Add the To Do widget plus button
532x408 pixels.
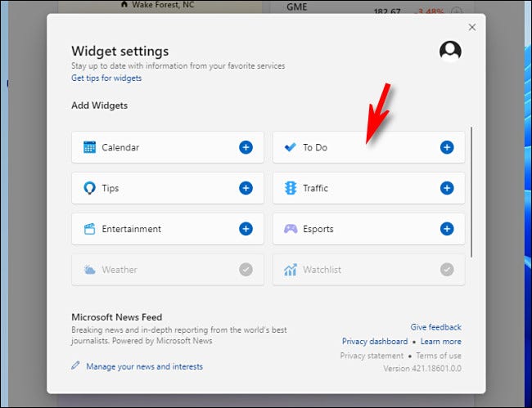447,147
